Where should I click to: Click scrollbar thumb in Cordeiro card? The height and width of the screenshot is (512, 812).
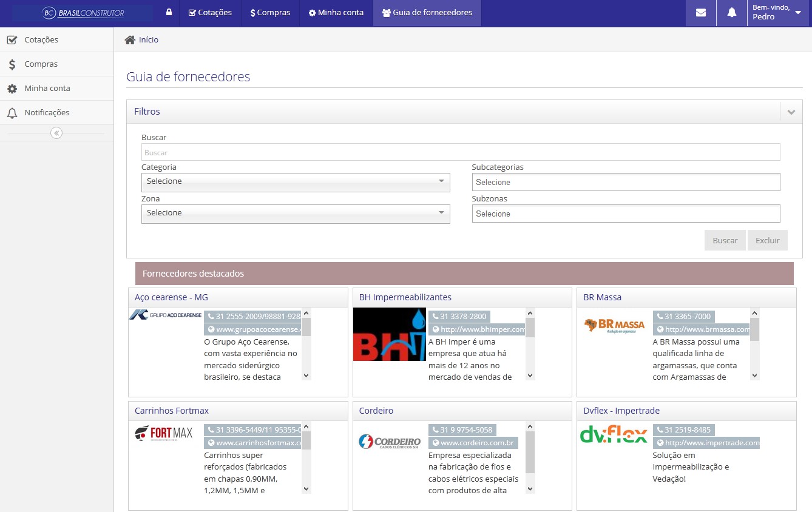point(530,453)
